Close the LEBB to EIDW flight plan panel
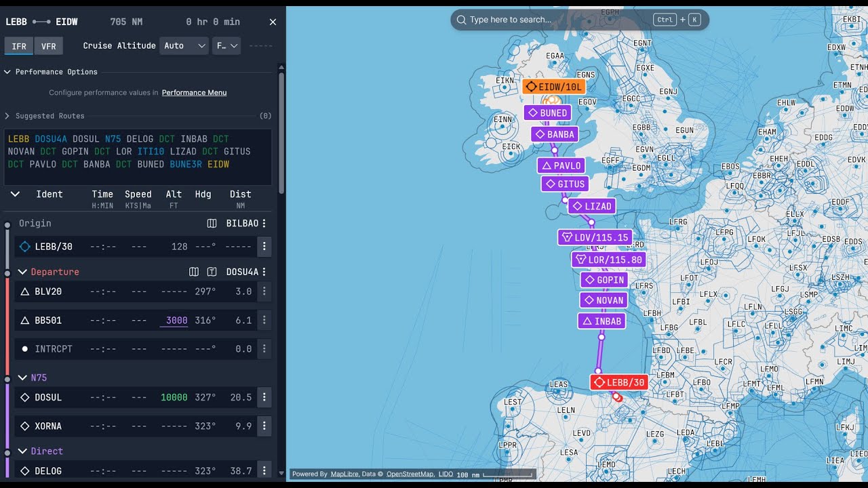Image resolution: width=868 pixels, height=488 pixels. tap(273, 22)
